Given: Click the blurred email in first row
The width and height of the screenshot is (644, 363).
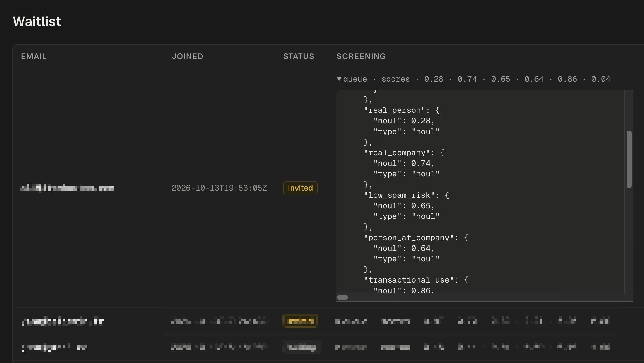Looking at the screenshot, I should coord(67,188).
